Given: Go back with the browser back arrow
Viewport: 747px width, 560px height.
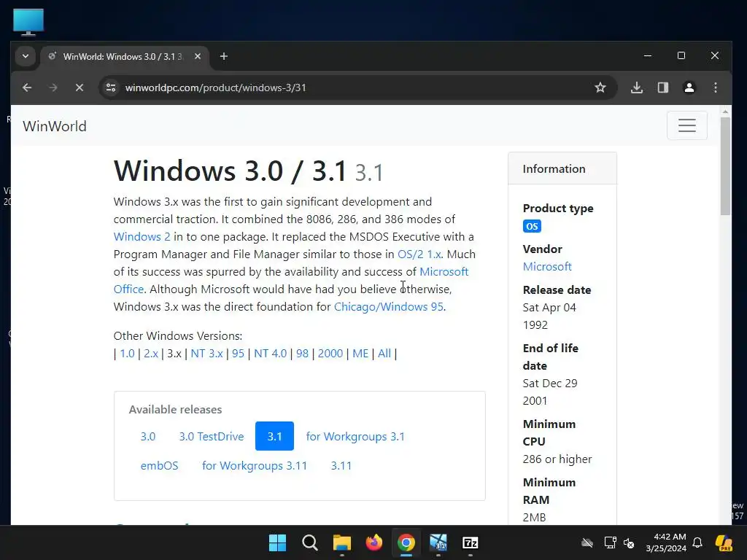Looking at the screenshot, I should tap(27, 87).
